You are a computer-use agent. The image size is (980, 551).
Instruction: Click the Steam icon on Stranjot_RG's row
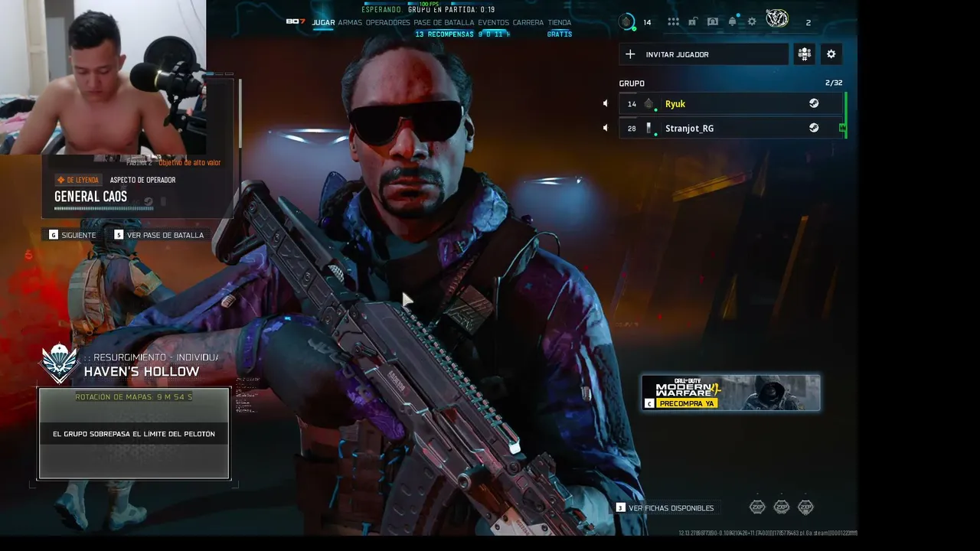tap(814, 128)
